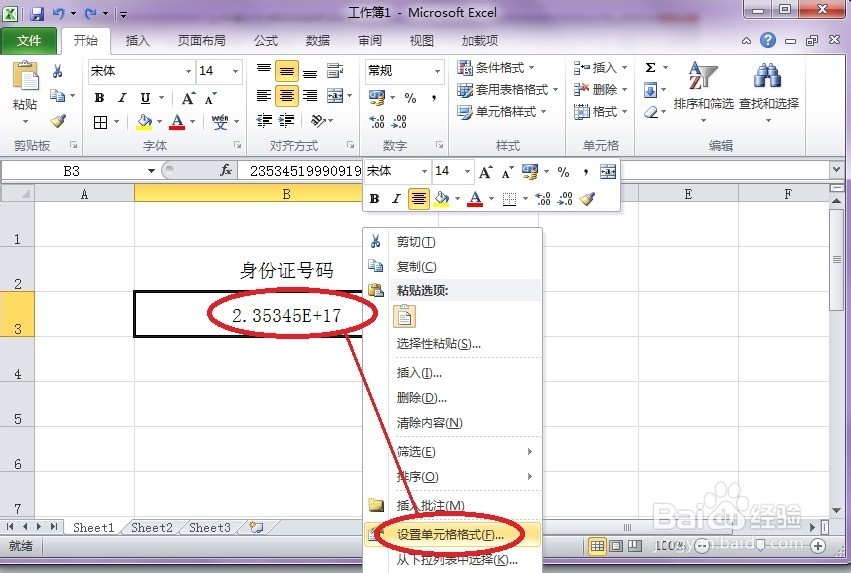Open the ribbon font name dropdown 宋体
The image size is (851, 573).
pos(188,71)
